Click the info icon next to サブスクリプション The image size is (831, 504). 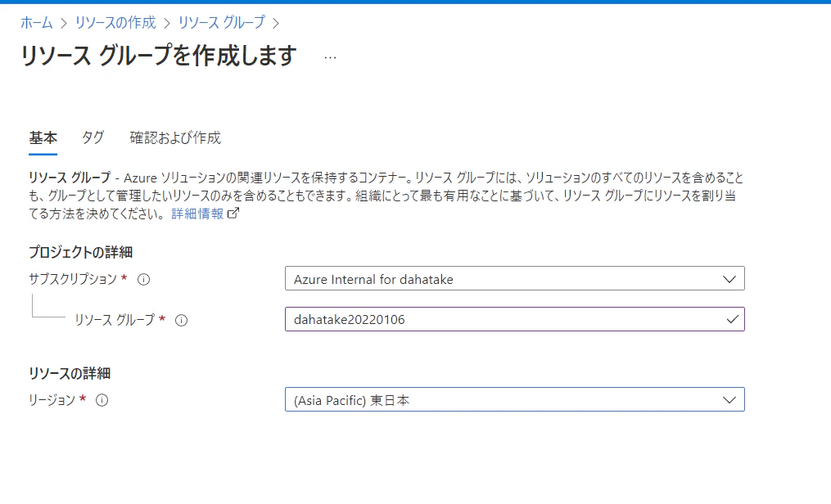143,280
